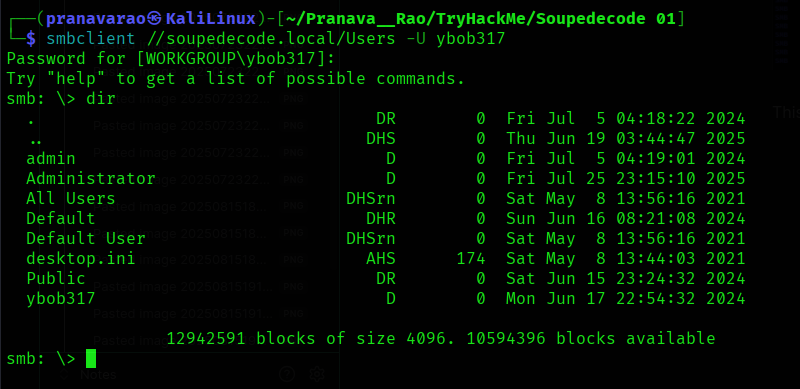
Task: Click the faint Notes label
Action: [x=98, y=374]
